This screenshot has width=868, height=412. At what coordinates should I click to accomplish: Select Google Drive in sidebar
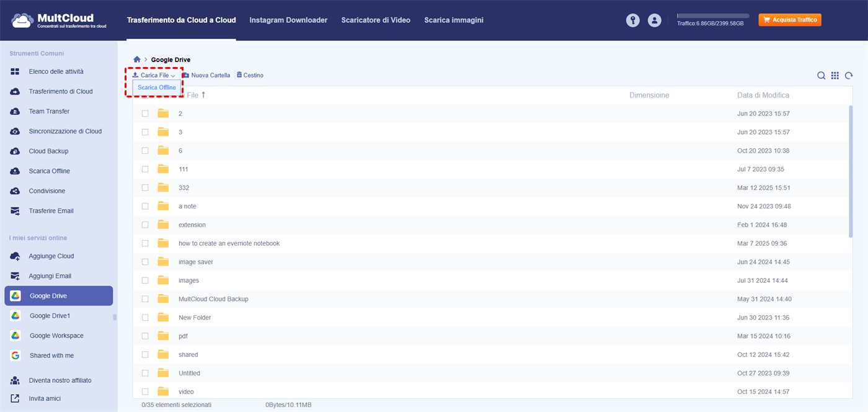click(x=59, y=296)
